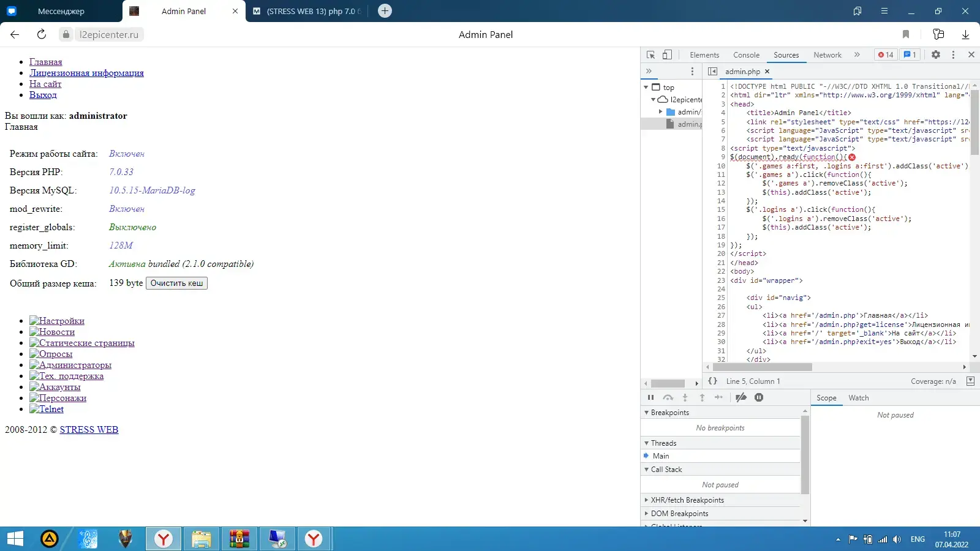Log out via the Выход link

tap(43, 95)
